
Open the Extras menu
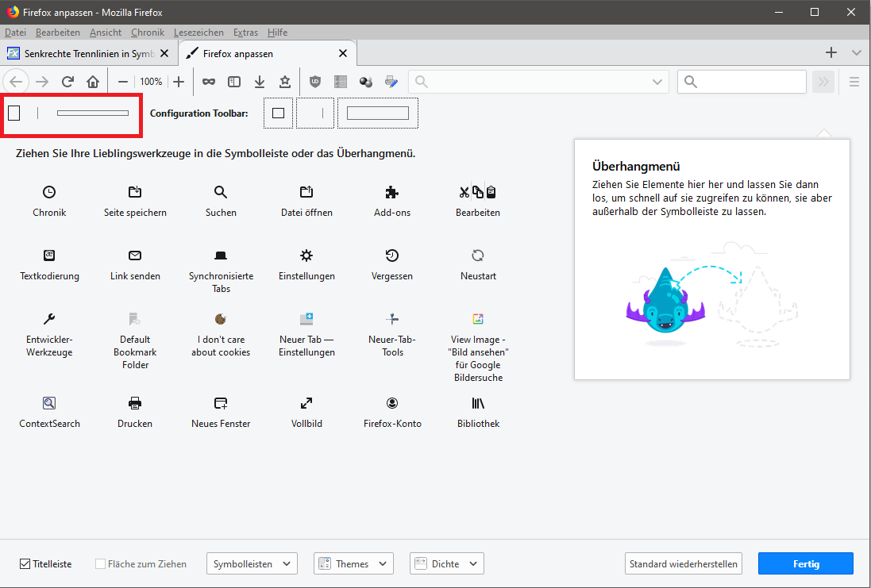(x=245, y=33)
